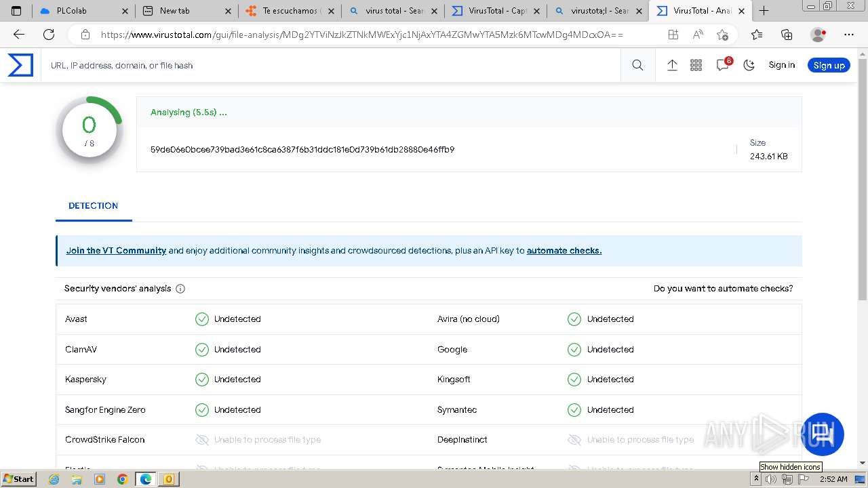Viewport: 868px width, 488px height.
Task: Click the browser Back arrow
Action: 19,35
